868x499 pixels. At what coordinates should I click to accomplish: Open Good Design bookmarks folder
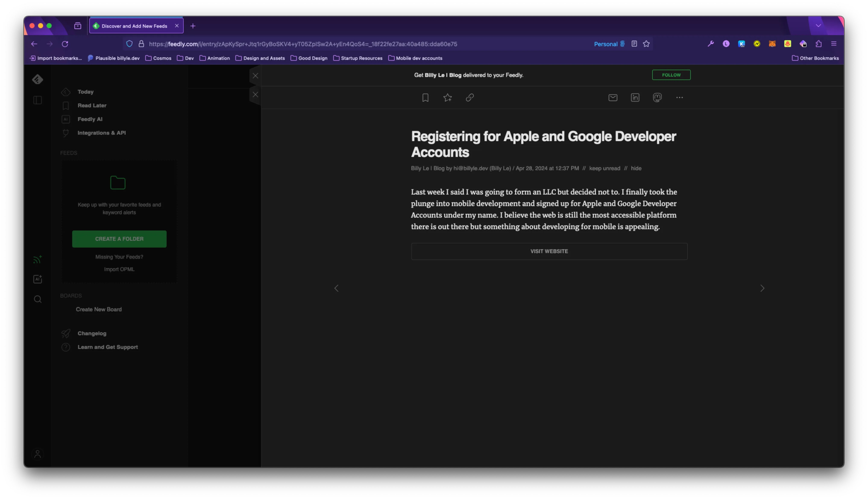309,58
